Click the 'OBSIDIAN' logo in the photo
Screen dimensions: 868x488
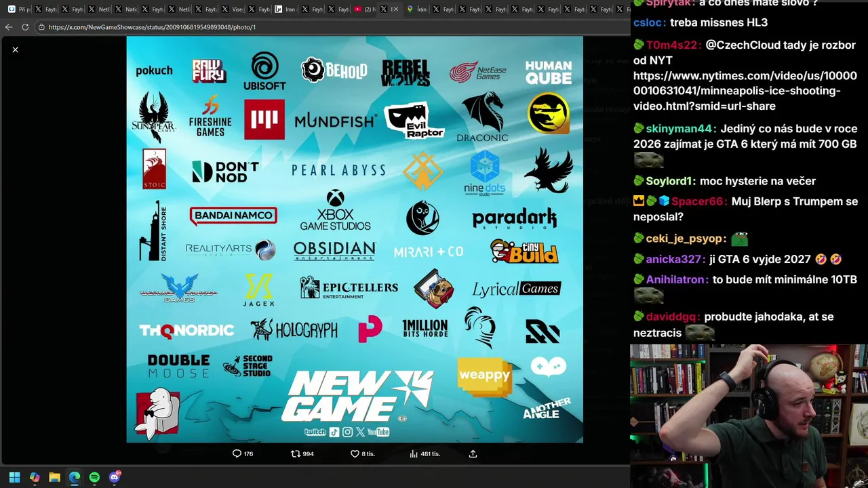click(334, 251)
